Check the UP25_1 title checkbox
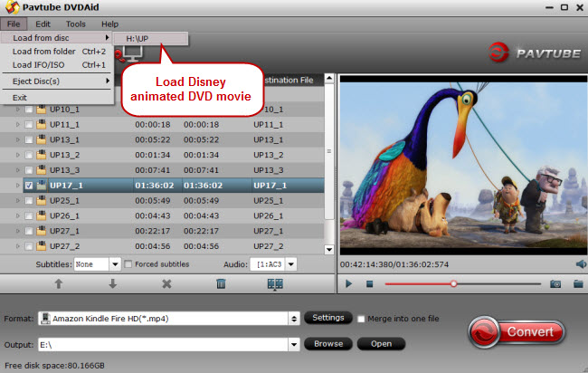The image size is (588, 373). [x=29, y=201]
